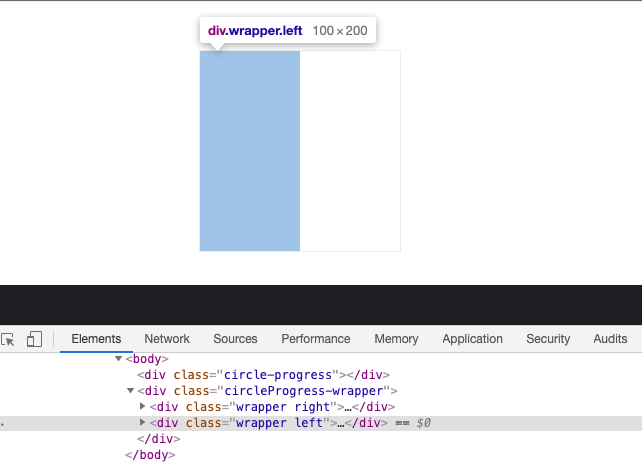
Task: Open the Memory tab
Action: click(396, 339)
